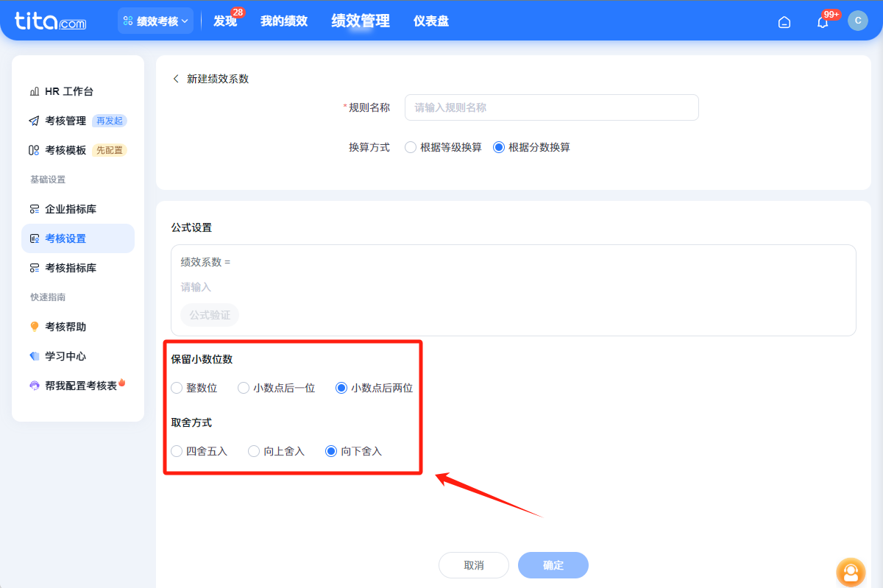
Task: Switch to 我的绩效 tab
Action: [284, 21]
